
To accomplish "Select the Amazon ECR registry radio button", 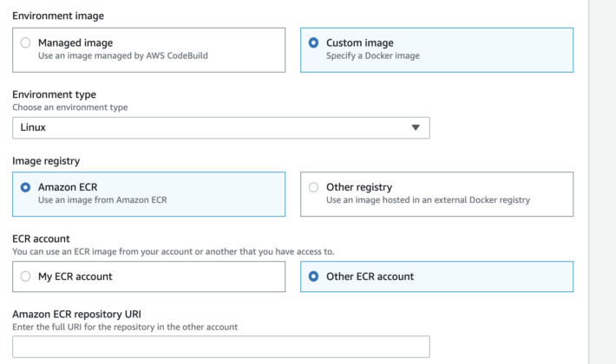I will (25, 186).
